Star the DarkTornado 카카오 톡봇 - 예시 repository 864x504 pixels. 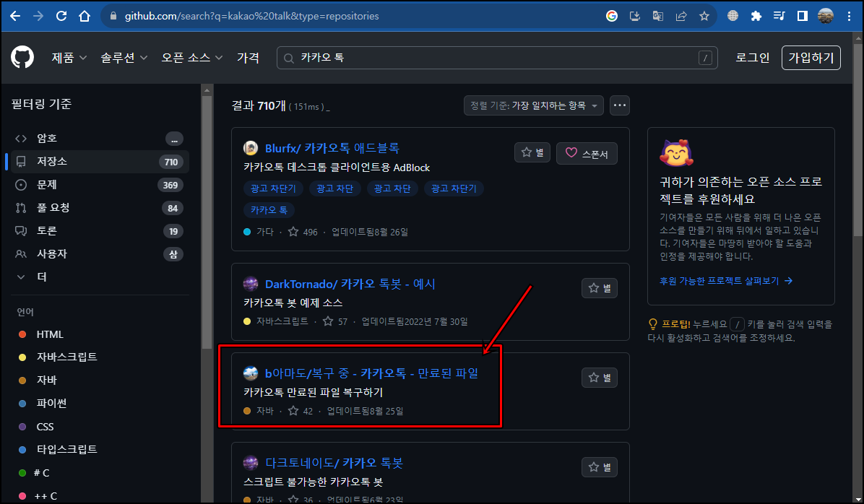600,288
